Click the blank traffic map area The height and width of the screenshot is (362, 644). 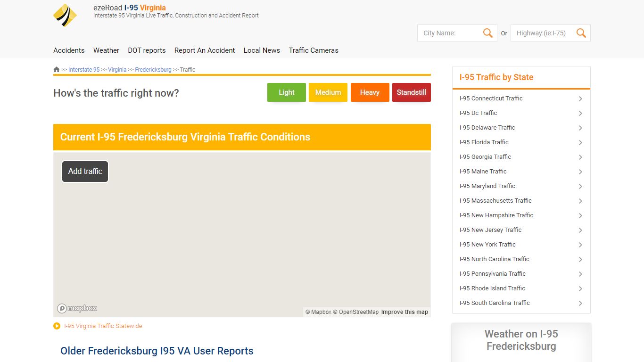pyautogui.click(x=242, y=234)
